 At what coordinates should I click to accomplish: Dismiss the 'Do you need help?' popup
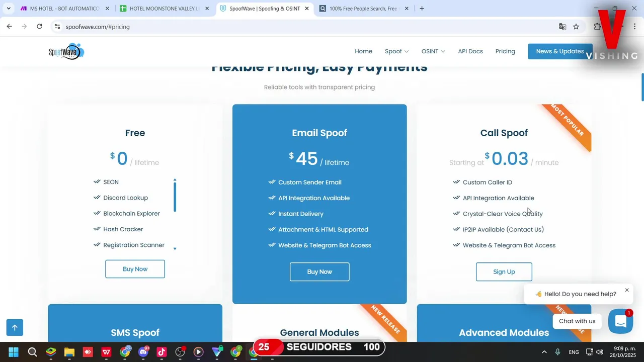tap(627, 290)
